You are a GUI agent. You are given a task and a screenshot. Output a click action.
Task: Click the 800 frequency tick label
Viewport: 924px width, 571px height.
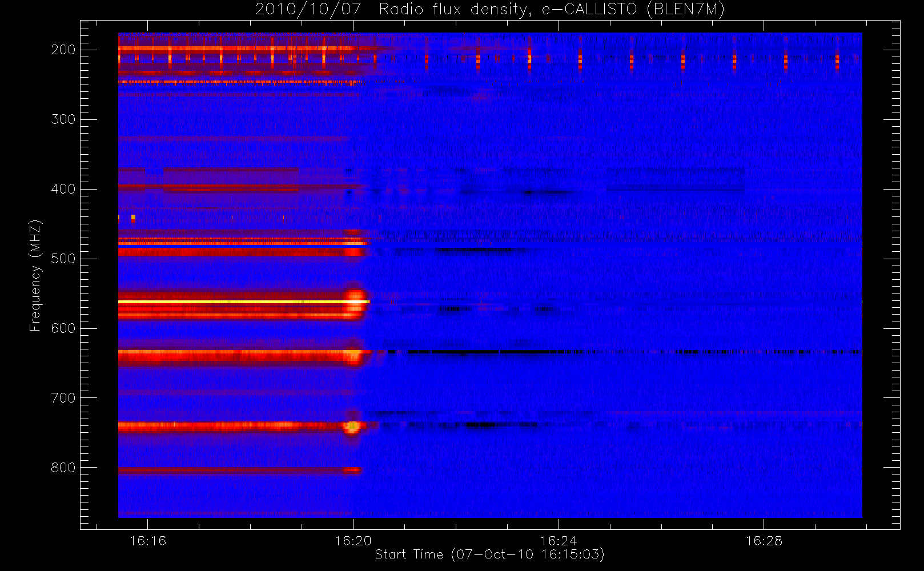[63, 468]
